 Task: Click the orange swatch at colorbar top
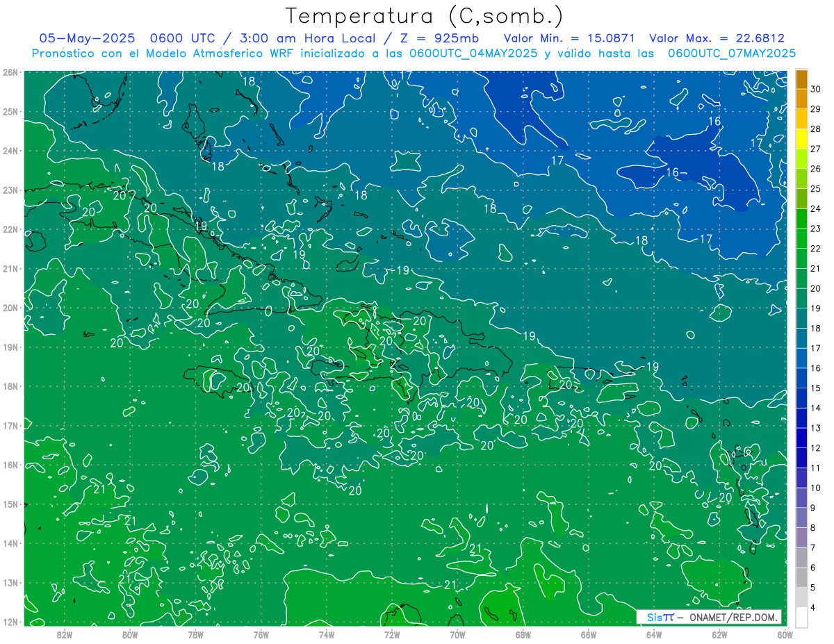pyautogui.click(x=802, y=79)
